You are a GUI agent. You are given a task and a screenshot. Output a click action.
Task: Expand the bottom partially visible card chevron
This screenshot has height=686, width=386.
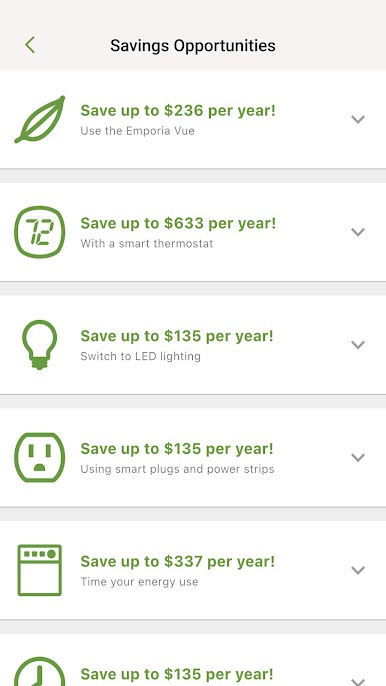(x=358, y=681)
